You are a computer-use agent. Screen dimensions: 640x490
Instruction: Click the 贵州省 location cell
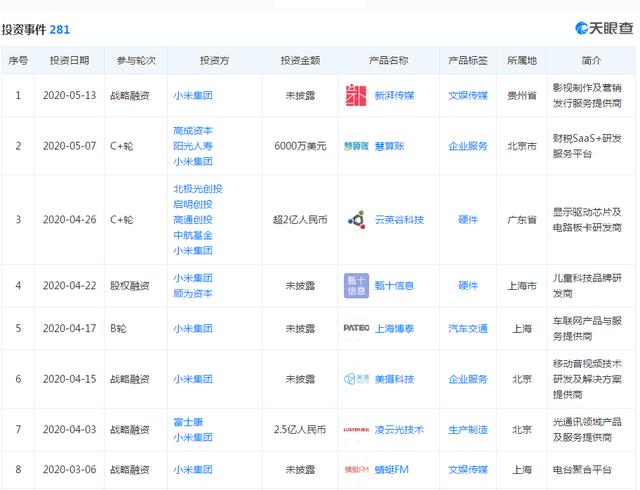522,96
